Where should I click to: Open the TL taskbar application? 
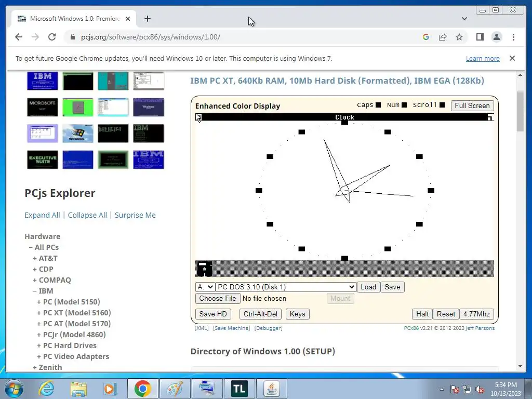coord(239,389)
